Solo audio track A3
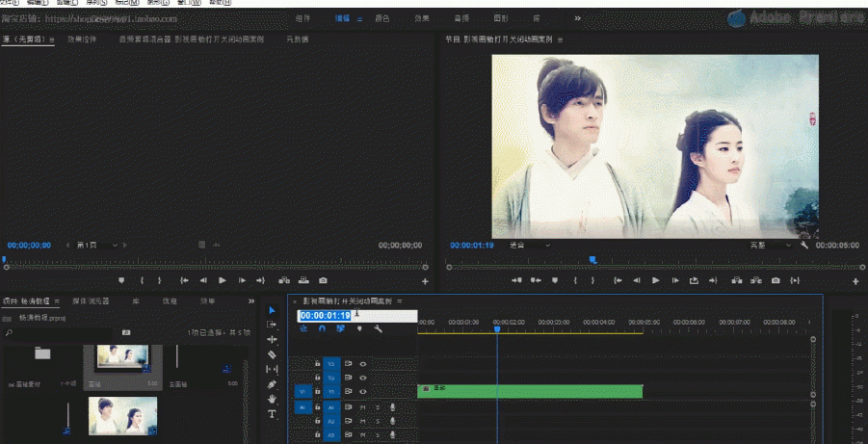This screenshot has height=444, width=868. point(378,435)
